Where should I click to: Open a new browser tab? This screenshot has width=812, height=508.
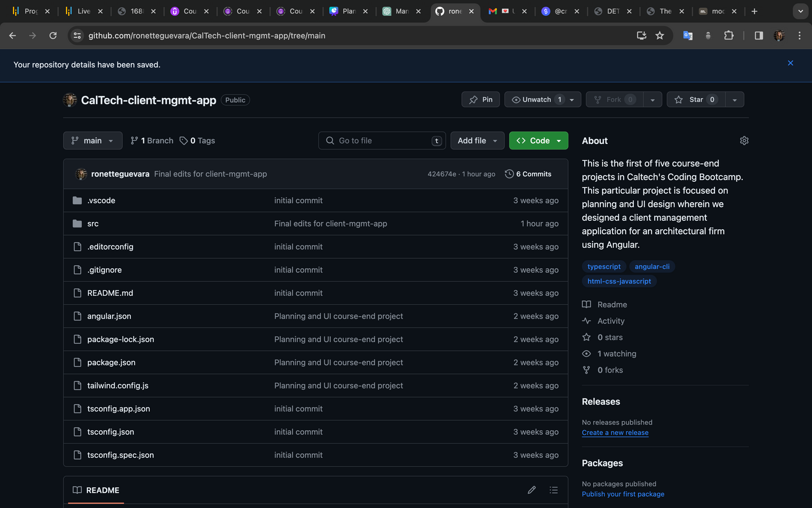[x=754, y=11]
